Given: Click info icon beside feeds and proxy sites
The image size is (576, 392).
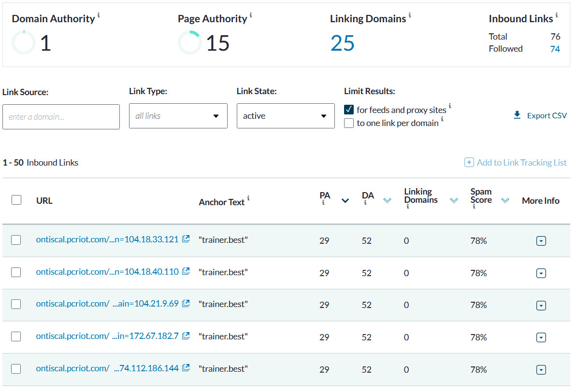Looking at the screenshot, I should click(x=450, y=106).
